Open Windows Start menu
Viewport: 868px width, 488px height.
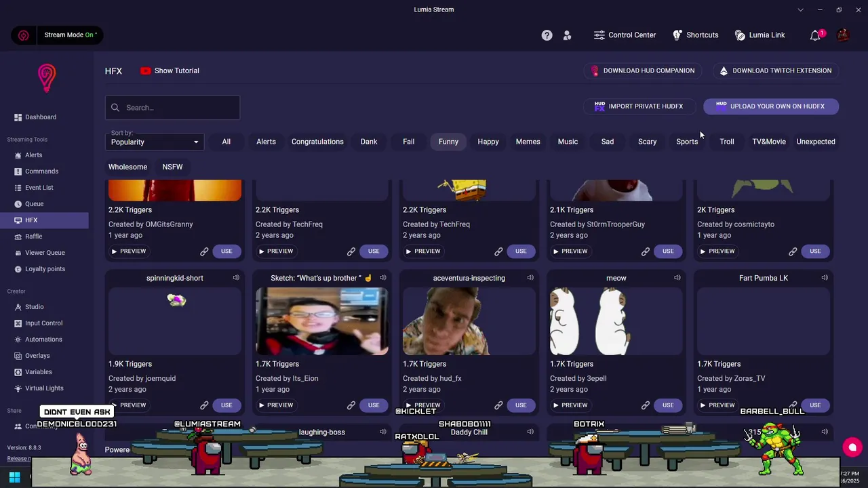[14, 476]
